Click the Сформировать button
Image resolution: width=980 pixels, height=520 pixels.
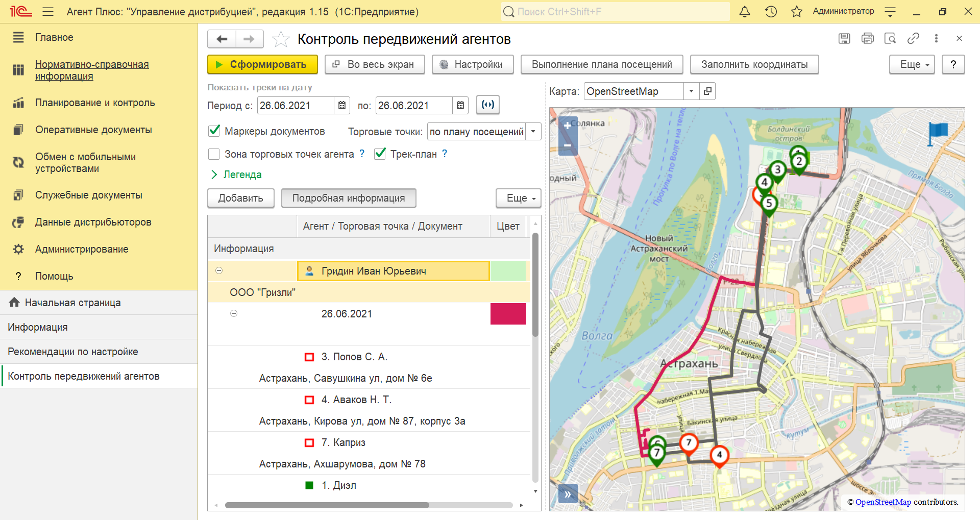tap(262, 64)
